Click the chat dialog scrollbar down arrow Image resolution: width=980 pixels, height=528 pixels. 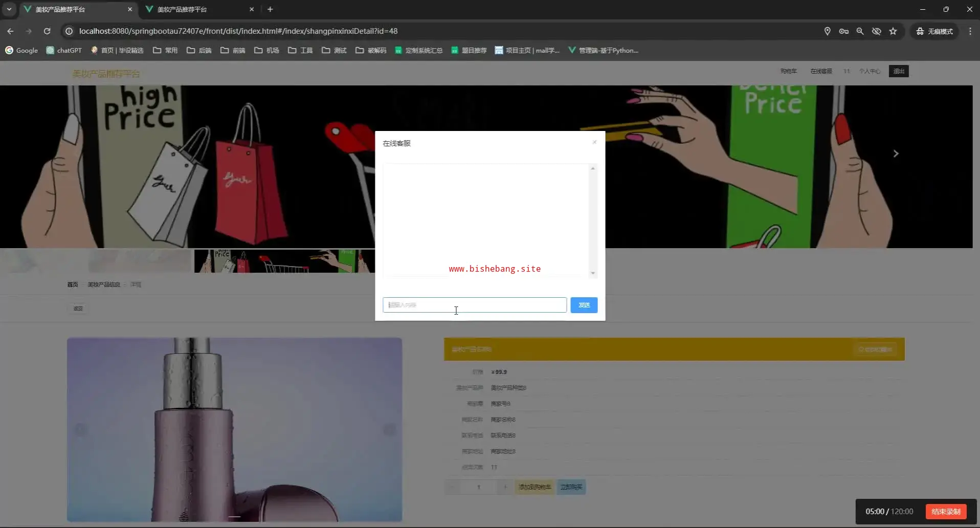593,273
